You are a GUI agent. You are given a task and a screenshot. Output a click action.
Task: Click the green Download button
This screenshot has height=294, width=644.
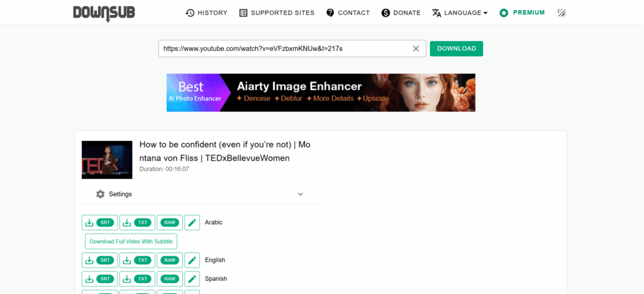pyautogui.click(x=456, y=48)
